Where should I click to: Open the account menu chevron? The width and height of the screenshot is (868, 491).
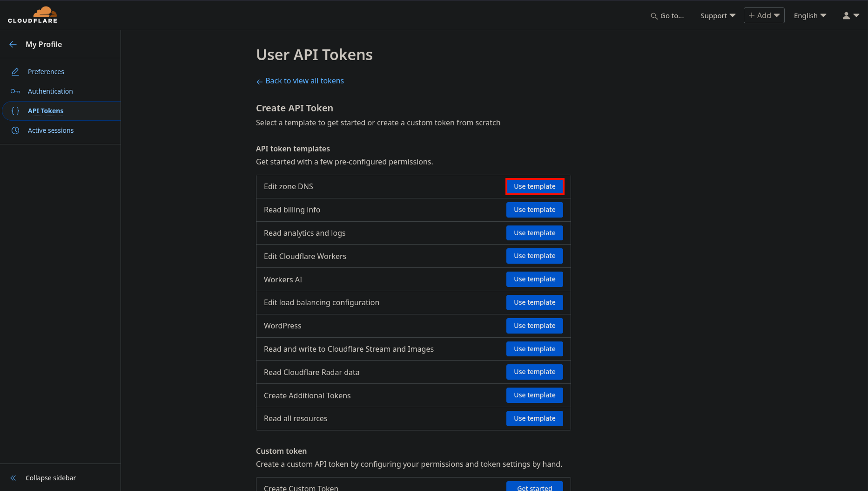[857, 15]
